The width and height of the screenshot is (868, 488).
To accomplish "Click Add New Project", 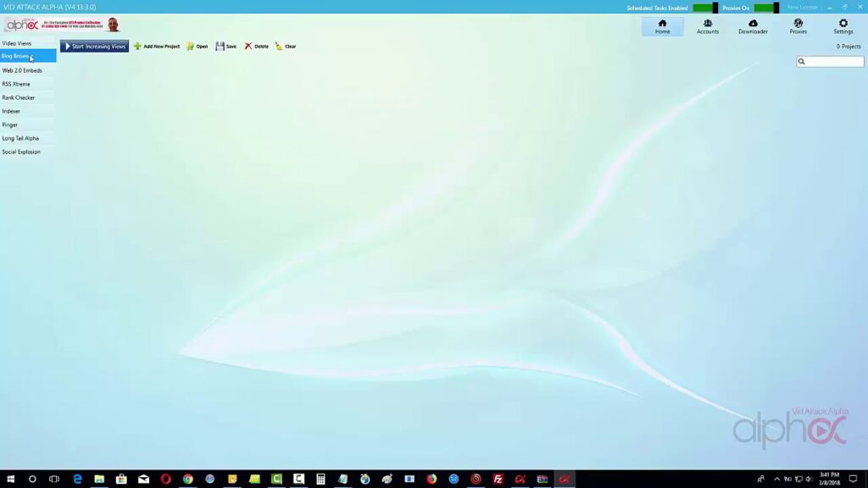I will tap(157, 47).
